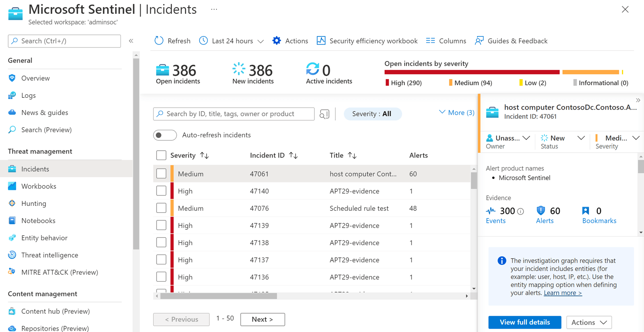Collapse the sidebar with the double chevron
Viewport: 644px width, 332px height.
click(131, 41)
